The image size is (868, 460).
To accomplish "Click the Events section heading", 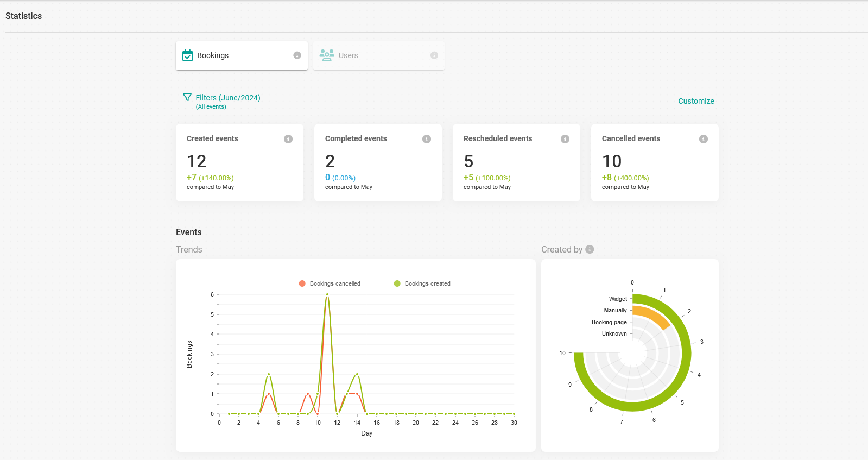I will [x=189, y=232].
